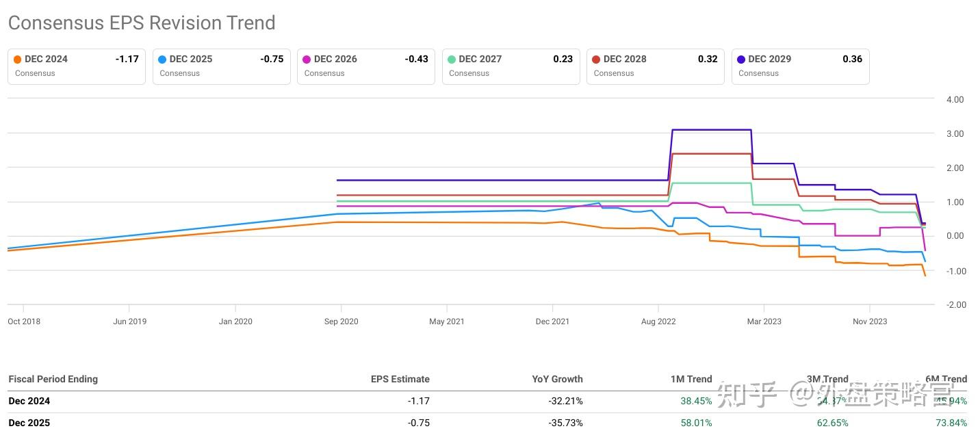Click the Aug 2022 x-axis label

click(x=658, y=322)
